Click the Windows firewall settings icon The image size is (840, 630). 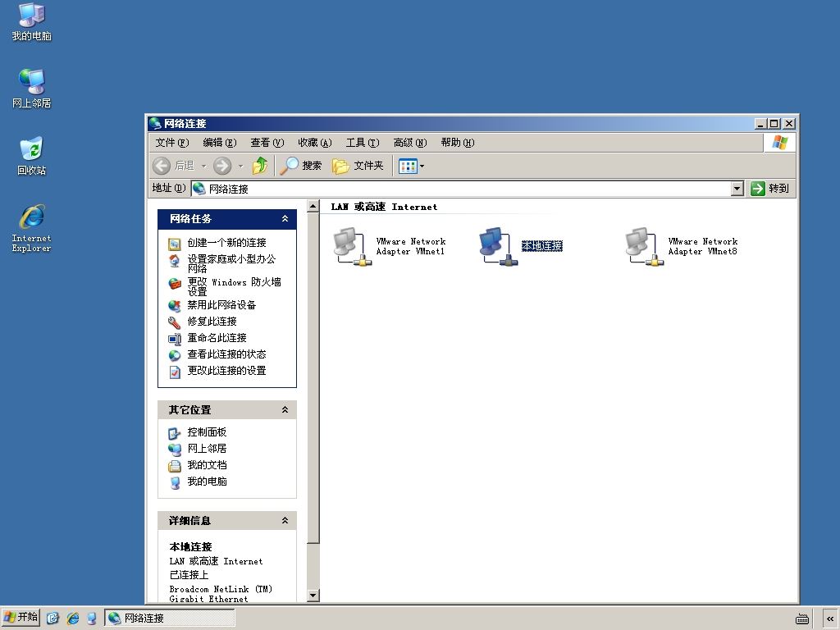[175, 283]
